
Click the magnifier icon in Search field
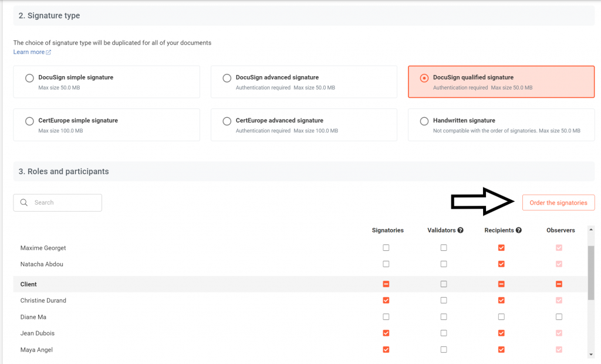tap(24, 203)
